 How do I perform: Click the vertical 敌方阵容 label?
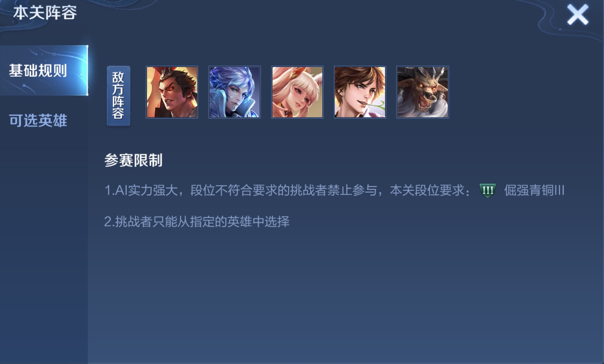coord(119,96)
